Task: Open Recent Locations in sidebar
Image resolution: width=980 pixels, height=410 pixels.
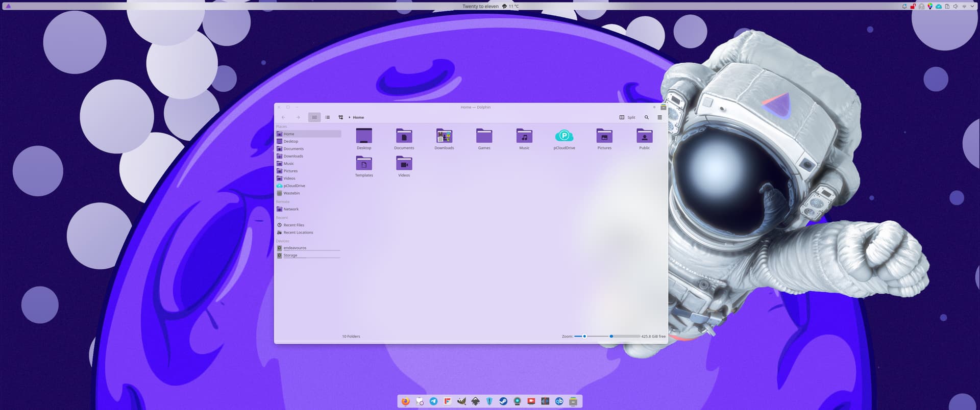Action: [308, 232]
